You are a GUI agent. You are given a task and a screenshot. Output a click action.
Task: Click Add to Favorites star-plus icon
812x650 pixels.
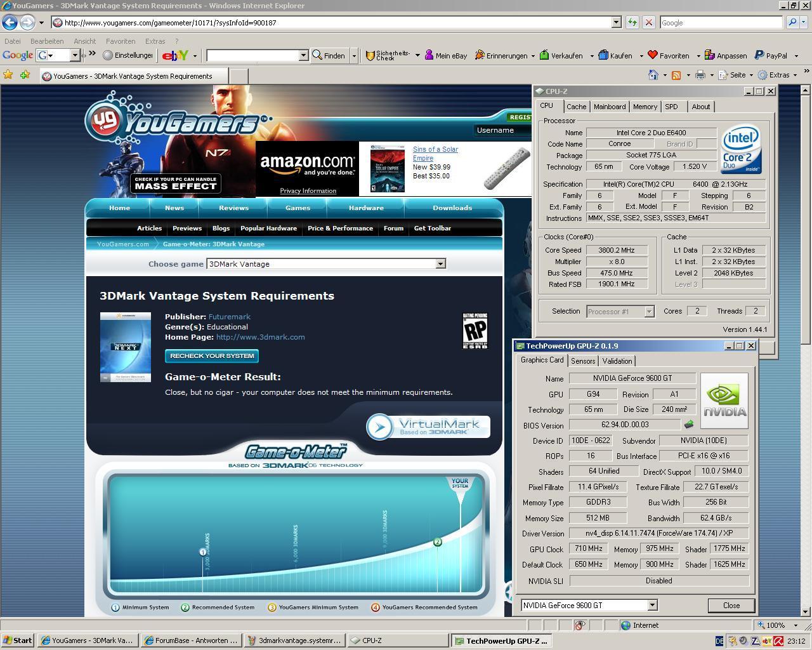25,75
